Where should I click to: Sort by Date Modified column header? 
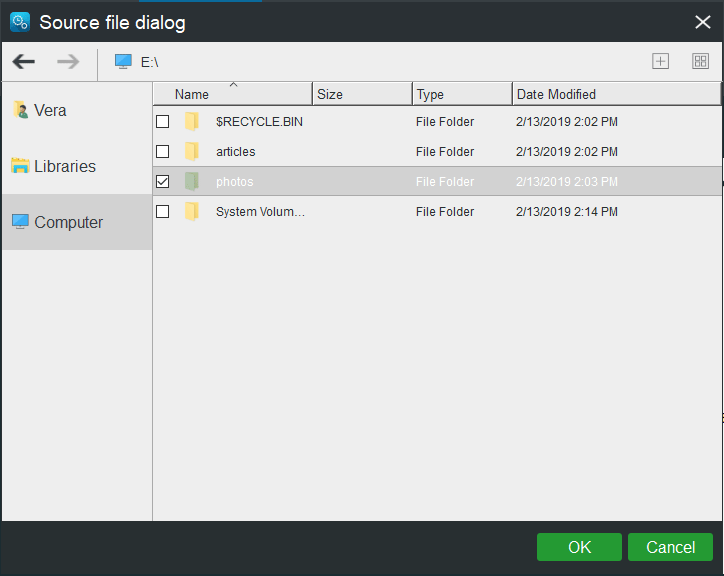point(616,94)
